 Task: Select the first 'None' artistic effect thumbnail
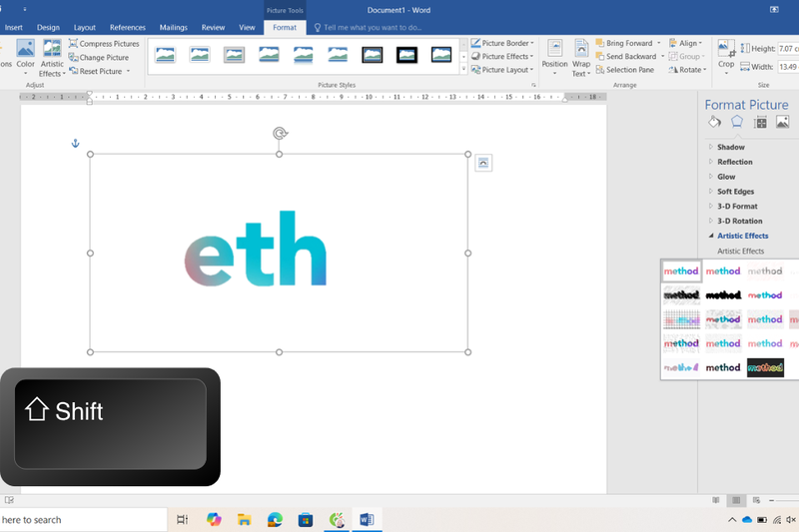pos(681,270)
